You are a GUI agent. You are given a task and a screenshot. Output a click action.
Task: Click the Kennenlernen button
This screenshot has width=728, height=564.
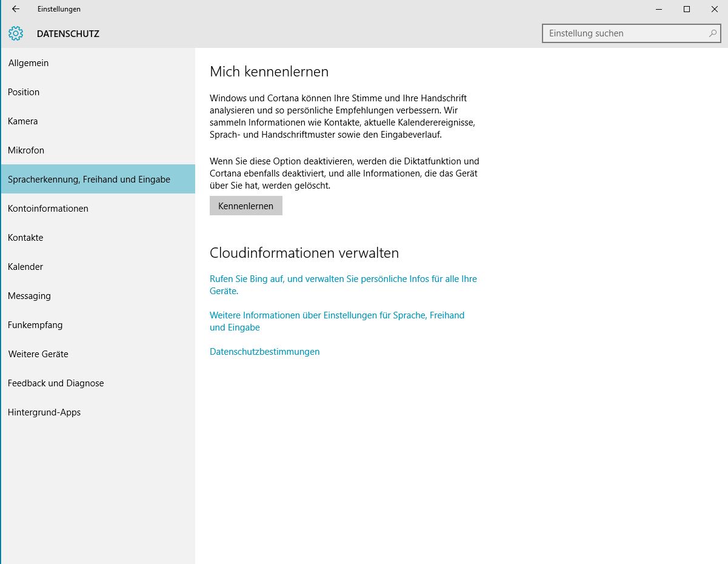tap(246, 206)
